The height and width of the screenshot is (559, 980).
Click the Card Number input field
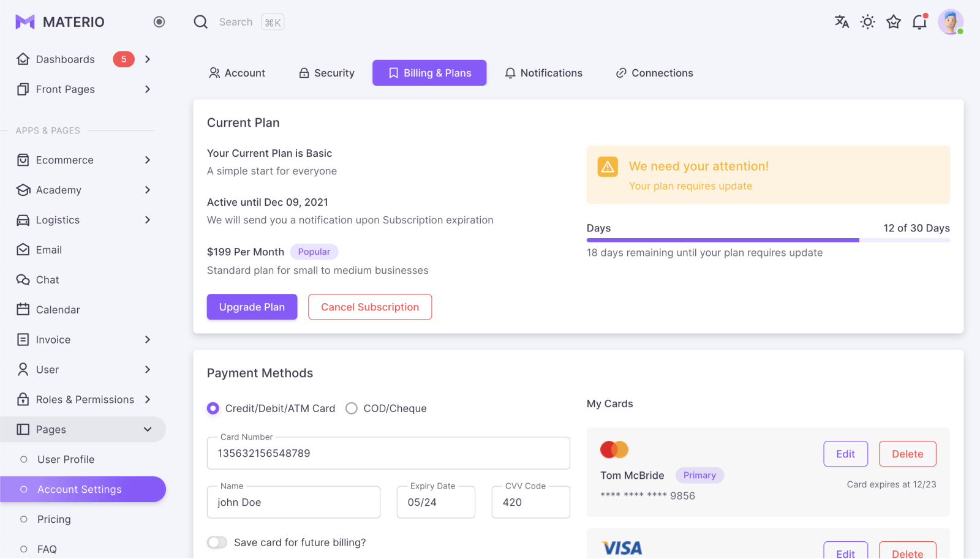(x=388, y=453)
